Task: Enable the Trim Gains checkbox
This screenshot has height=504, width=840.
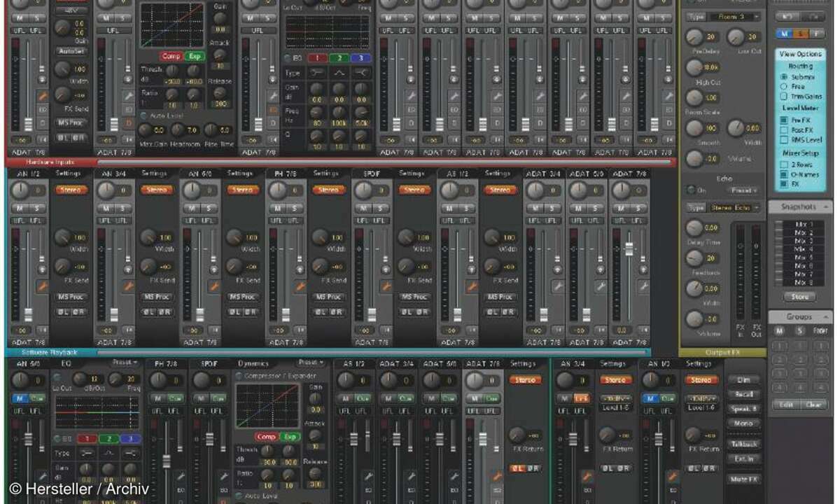Action: point(784,96)
